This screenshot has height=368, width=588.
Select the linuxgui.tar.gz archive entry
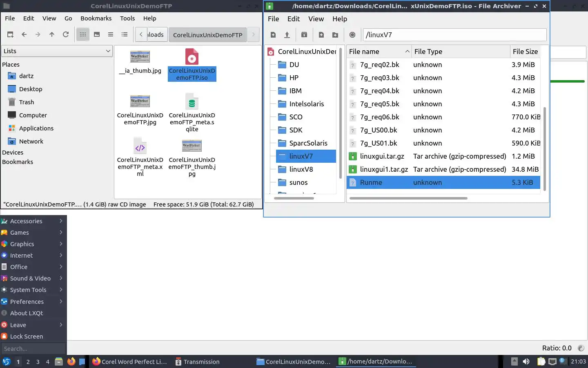click(443, 156)
